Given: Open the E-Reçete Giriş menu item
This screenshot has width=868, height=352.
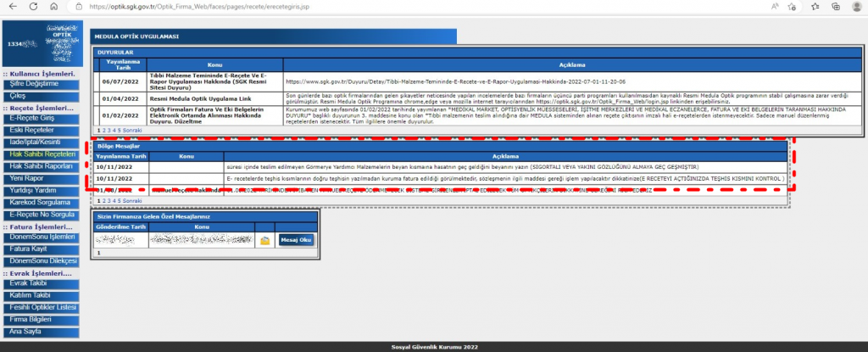Looking at the screenshot, I should [x=31, y=119].
